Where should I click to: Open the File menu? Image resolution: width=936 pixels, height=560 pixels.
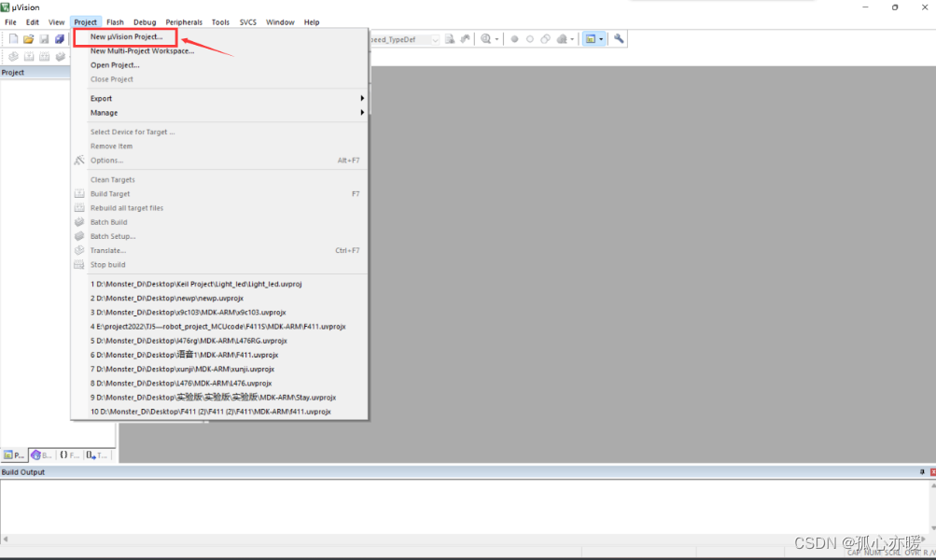coord(11,22)
